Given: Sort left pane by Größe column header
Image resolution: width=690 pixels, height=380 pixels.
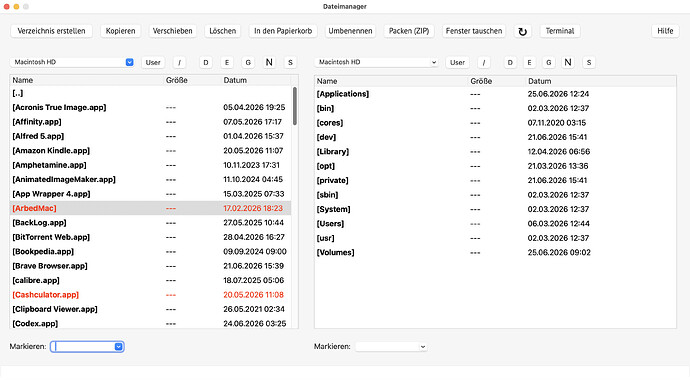Looking at the screenshot, I should pyautogui.click(x=192, y=80).
